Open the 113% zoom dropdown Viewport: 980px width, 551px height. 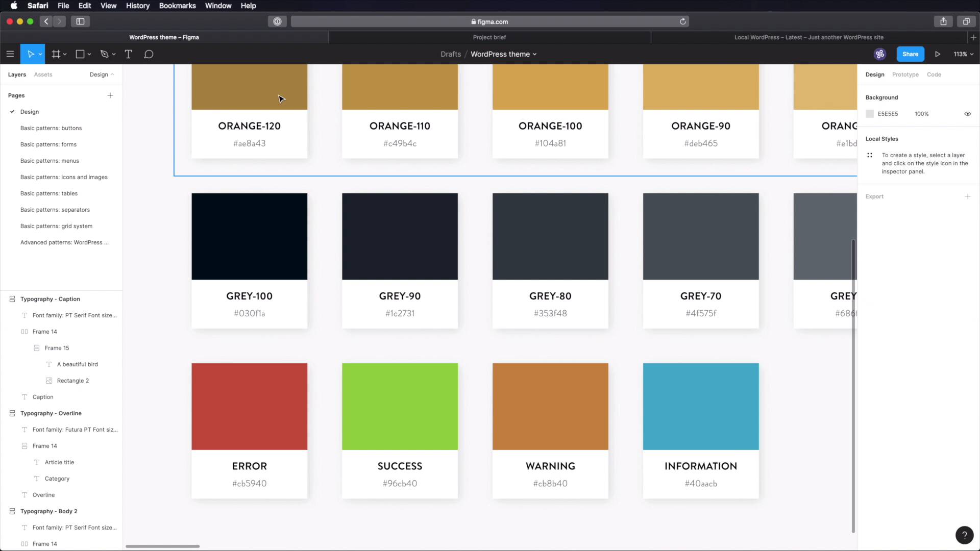[x=963, y=54]
